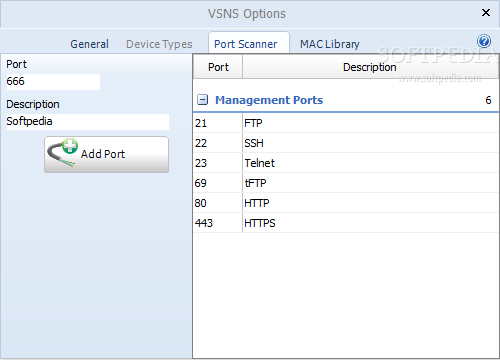Select the port 23 Telnet row
This screenshot has height=360, width=500.
tap(346, 163)
